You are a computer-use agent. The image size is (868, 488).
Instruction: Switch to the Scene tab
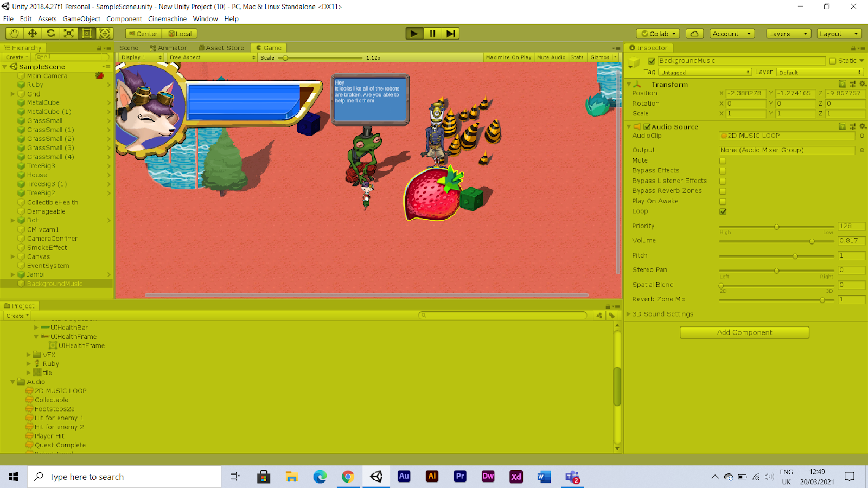(x=129, y=48)
